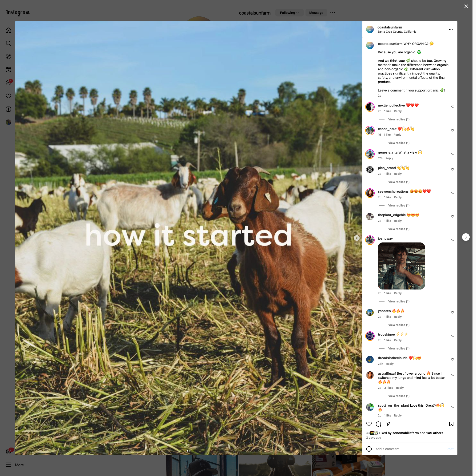Open the More menu in sidebar
The height and width of the screenshot is (476, 476).
point(15,465)
